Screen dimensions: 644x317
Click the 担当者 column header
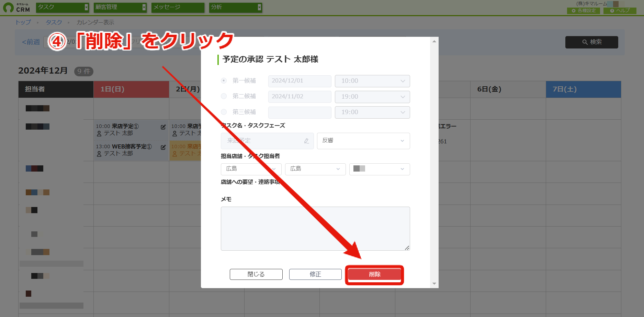coord(56,89)
